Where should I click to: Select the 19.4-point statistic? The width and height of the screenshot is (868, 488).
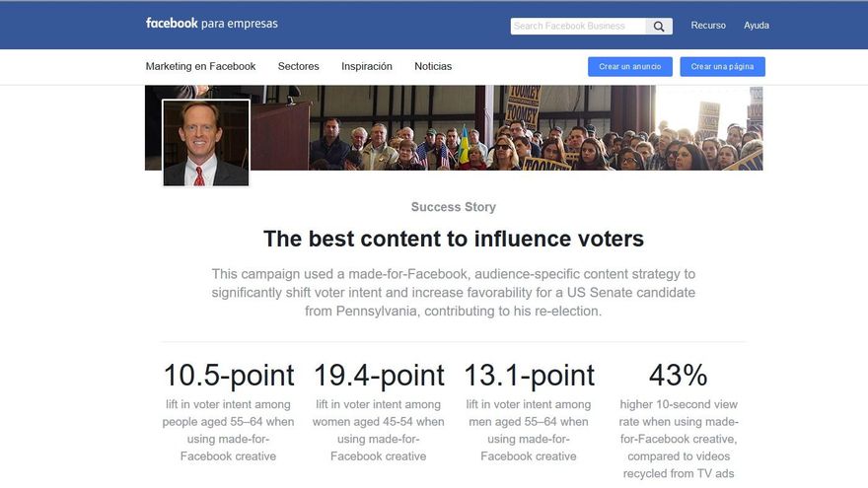[x=379, y=376]
